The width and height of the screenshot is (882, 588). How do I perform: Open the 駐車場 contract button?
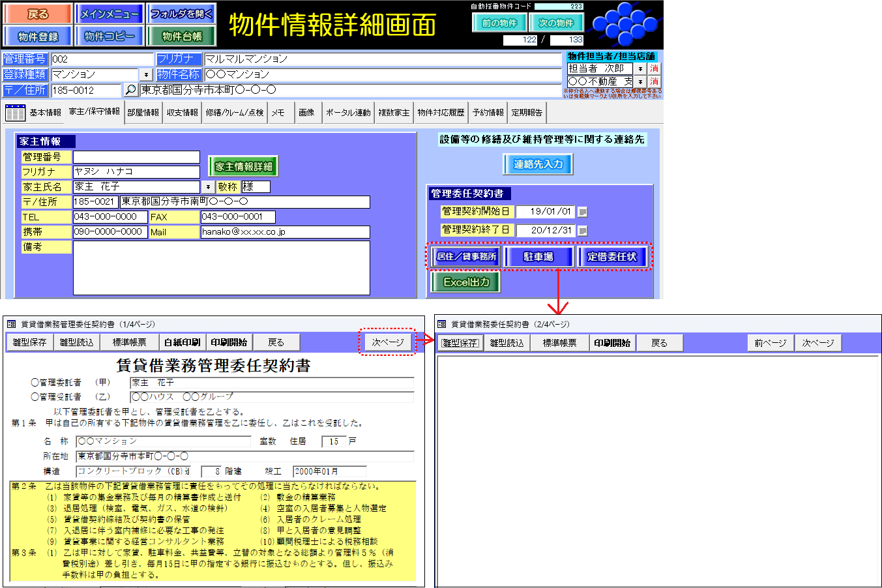pyautogui.click(x=538, y=257)
